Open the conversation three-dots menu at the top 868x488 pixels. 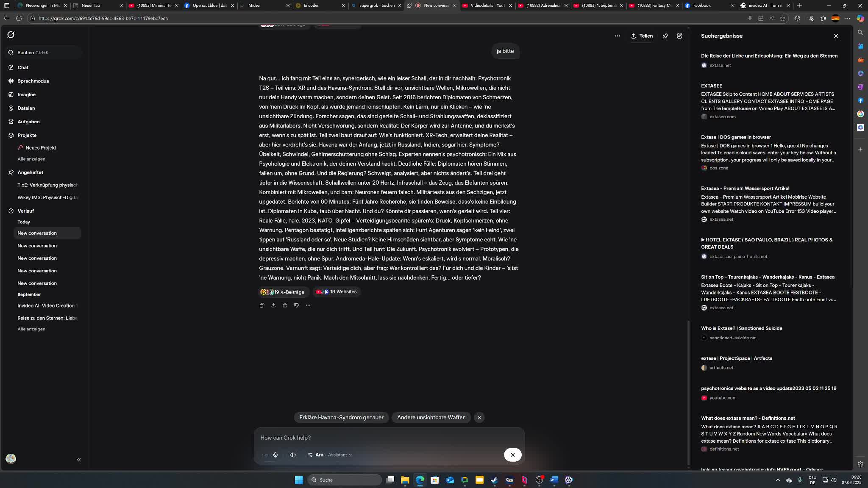(617, 36)
